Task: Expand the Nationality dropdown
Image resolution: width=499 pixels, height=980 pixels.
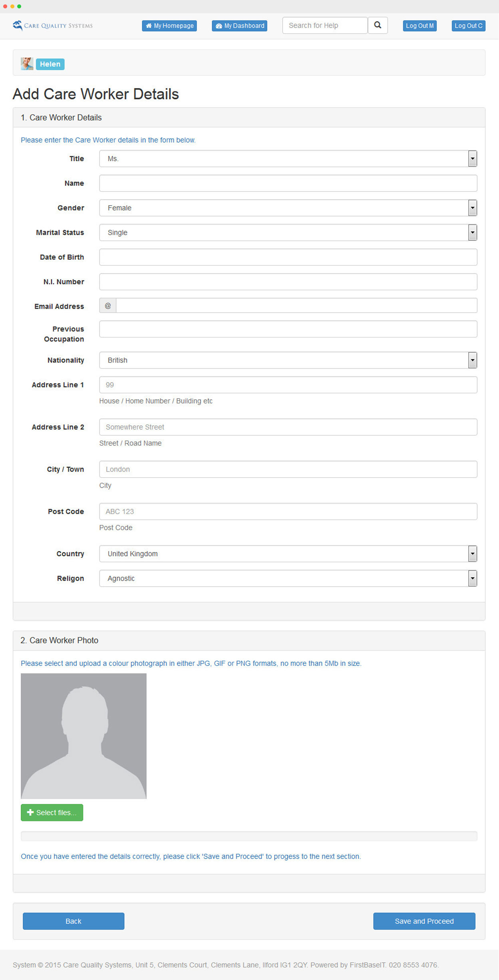Action: point(288,360)
